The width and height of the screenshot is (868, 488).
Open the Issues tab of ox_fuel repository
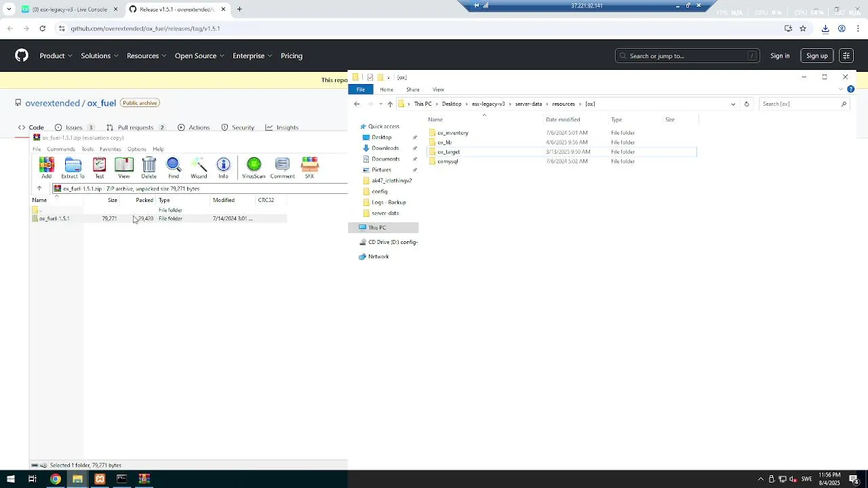74,127
